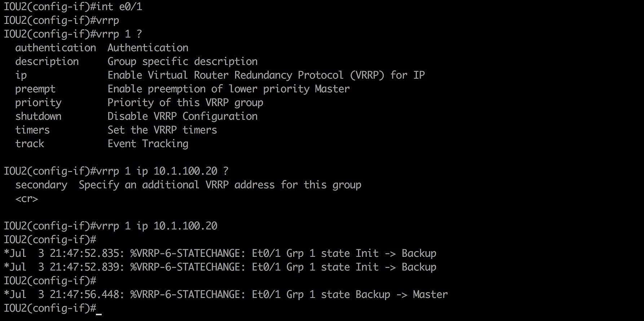Viewport: 644px width, 321px height.
Task: Click the 21:47:52.839 log timestamp
Action: pyautogui.click(x=84, y=267)
